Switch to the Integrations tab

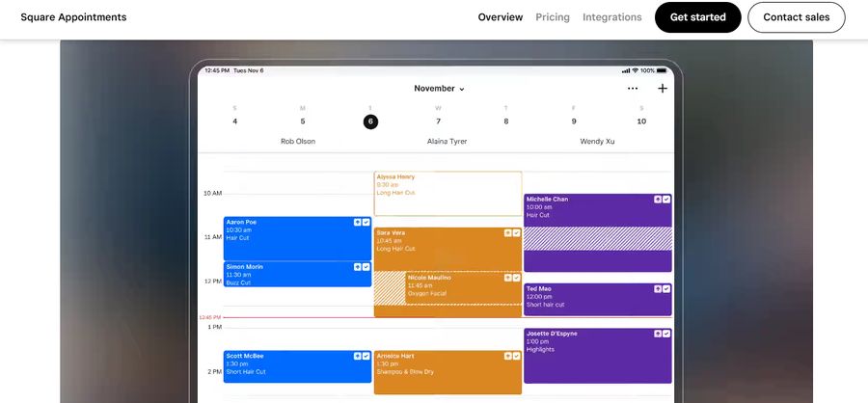pyautogui.click(x=611, y=17)
